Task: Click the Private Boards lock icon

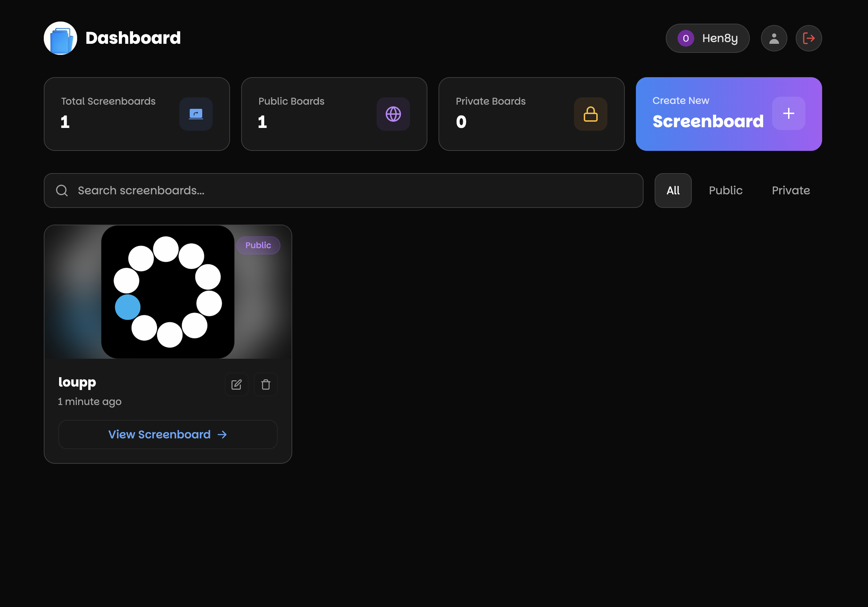Action: click(x=590, y=114)
